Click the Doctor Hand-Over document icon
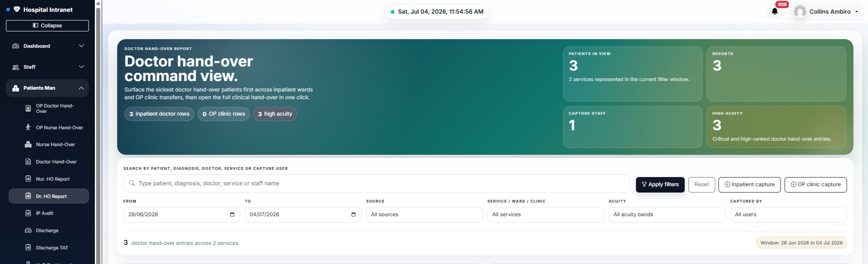The image size is (868, 264). click(28, 162)
